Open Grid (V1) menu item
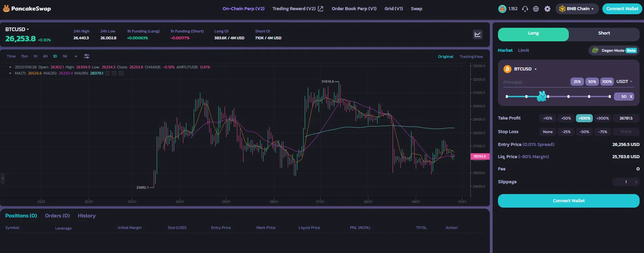This screenshot has width=644, height=253. [x=394, y=9]
